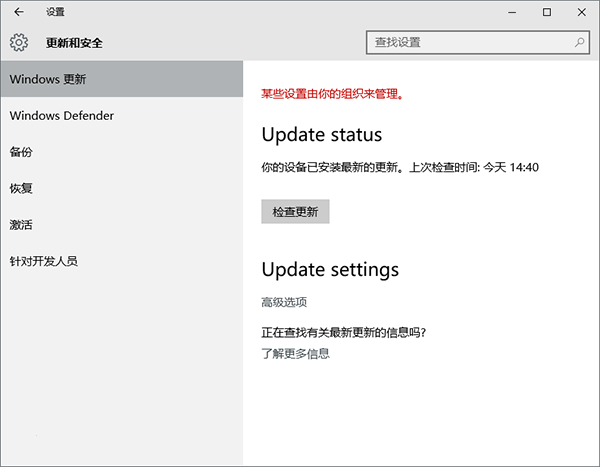Select Windows 更新 in sidebar
The width and height of the screenshot is (600, 467).
click(122, 79)
